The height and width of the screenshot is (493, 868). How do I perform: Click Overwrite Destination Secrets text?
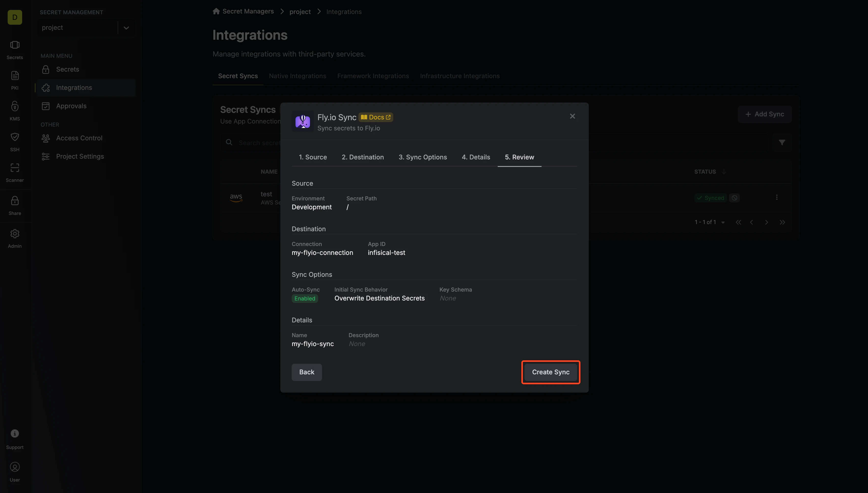pyautogui.click(x=379, y=298)
